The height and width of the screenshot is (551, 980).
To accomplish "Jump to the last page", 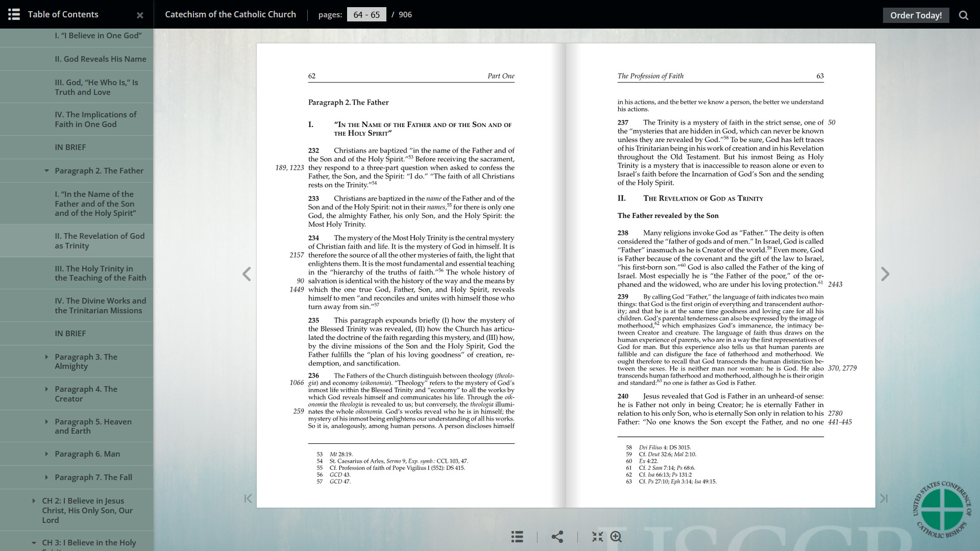I will pos(884,498).
